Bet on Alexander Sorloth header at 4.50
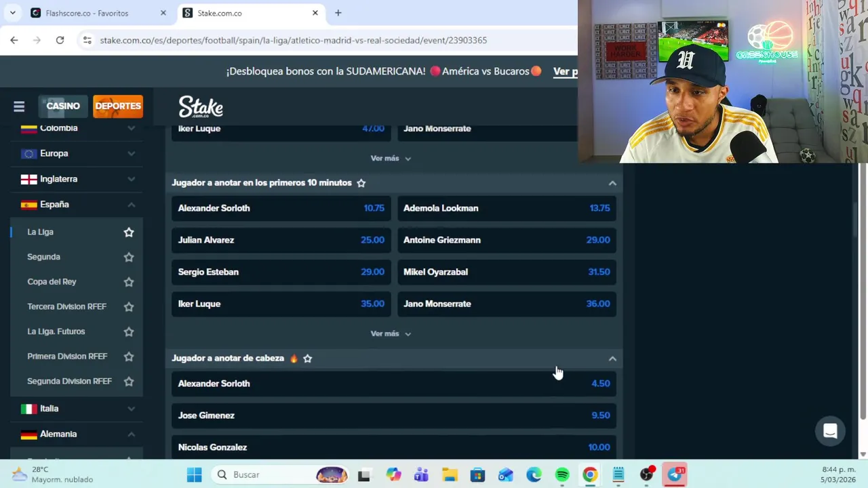This screenshot has width=868, height=488. (x=394, y=384)
